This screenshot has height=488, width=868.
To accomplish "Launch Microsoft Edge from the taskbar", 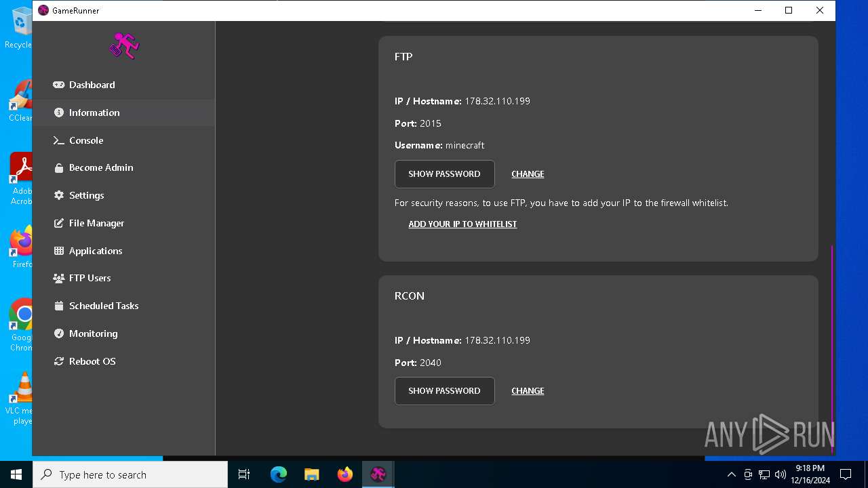I will (x=279, y=474).
